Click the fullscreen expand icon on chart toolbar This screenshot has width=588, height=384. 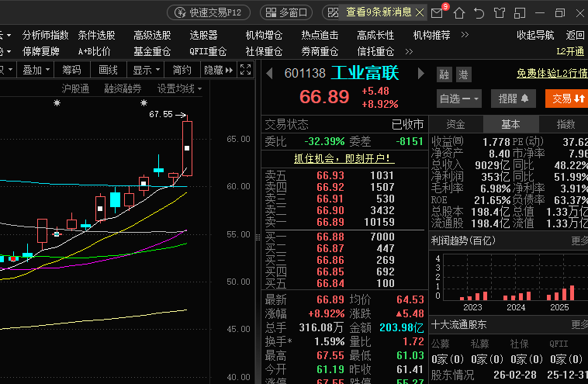click(x=246, y=69)
